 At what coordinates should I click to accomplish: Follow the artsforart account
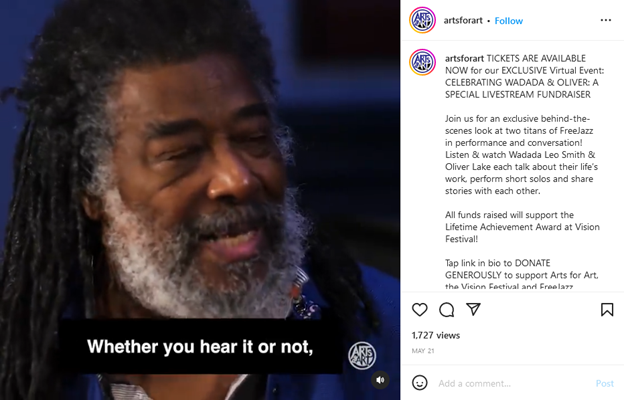[x=509, y=21]
